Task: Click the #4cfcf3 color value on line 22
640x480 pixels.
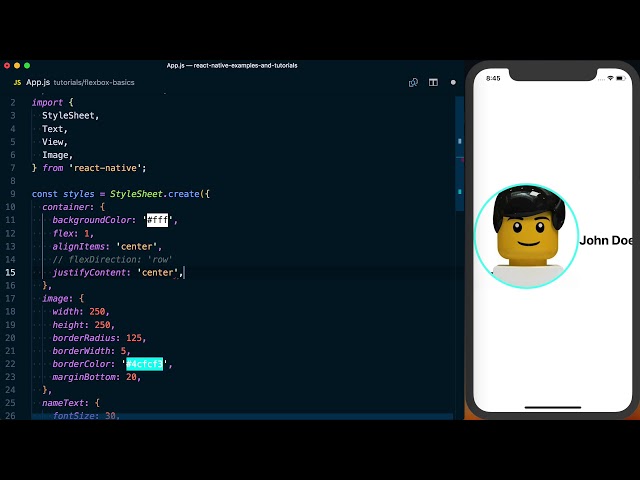Action: [144, 364]
